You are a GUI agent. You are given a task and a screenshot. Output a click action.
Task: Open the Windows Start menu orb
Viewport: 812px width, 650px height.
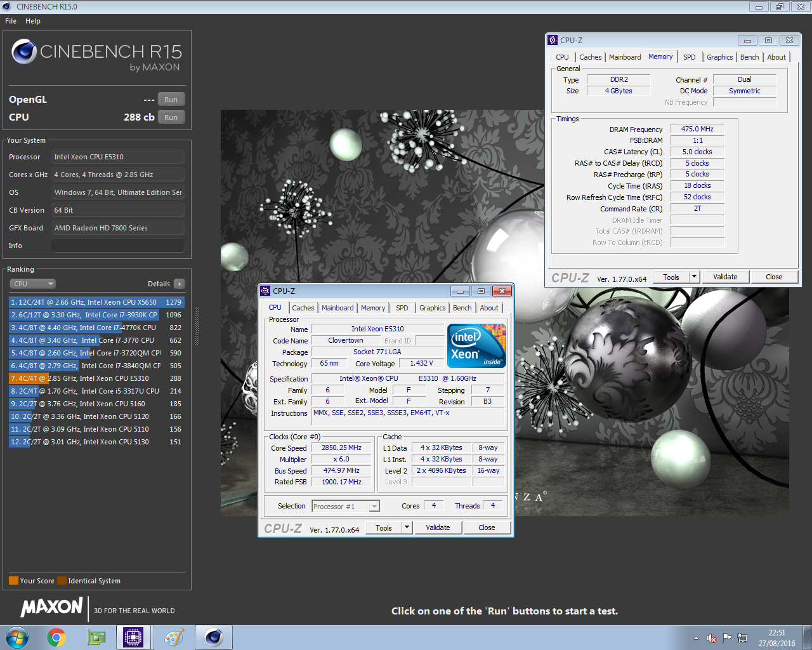17,637
